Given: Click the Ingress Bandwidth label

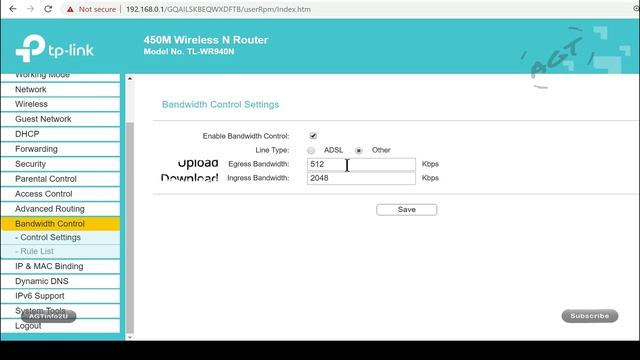Looking at the screenshot, I should tap(258, 178).
